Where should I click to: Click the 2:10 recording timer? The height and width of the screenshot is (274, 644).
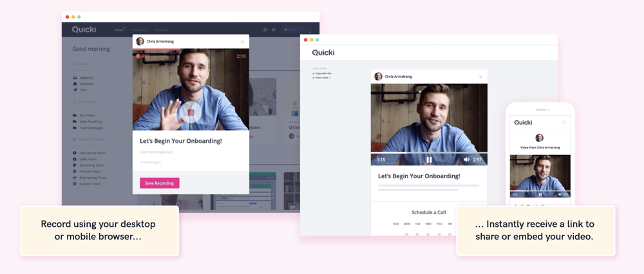[x=241, y=56]
